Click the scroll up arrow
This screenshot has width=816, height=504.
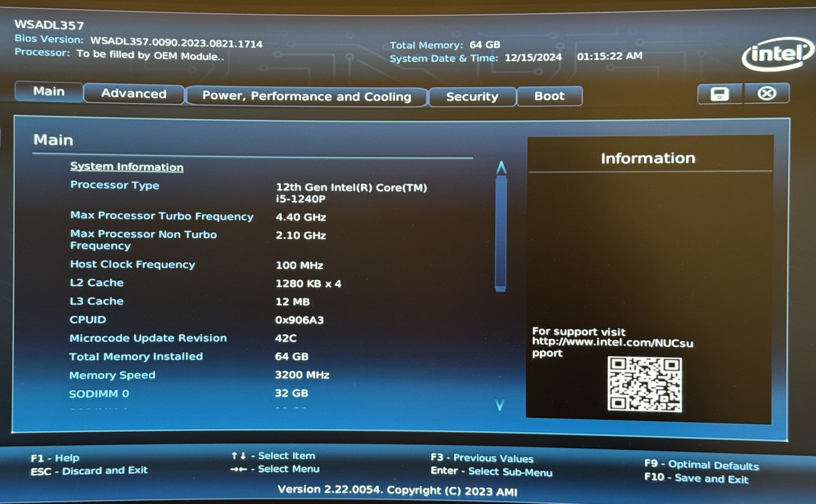point(501,167)
